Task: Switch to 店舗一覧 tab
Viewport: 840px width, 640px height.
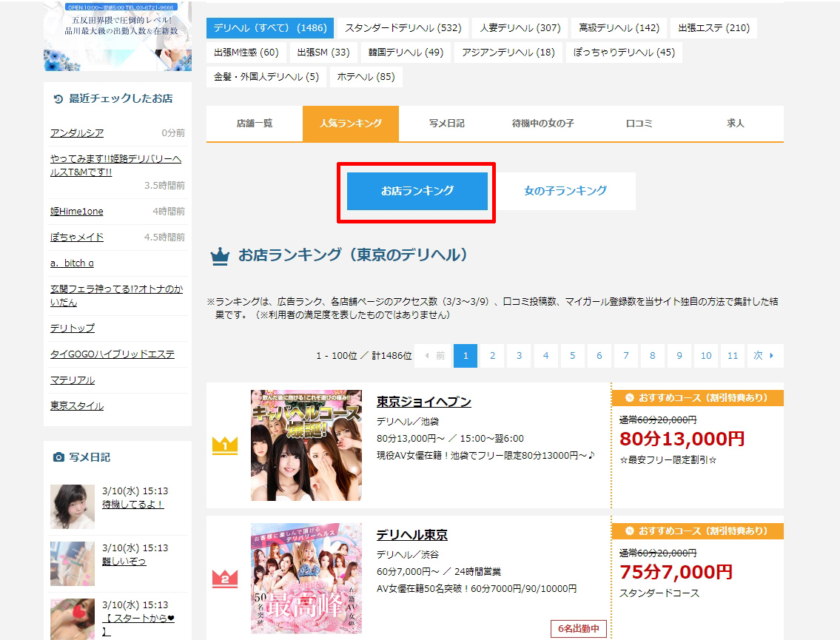Action: (255, 124)
